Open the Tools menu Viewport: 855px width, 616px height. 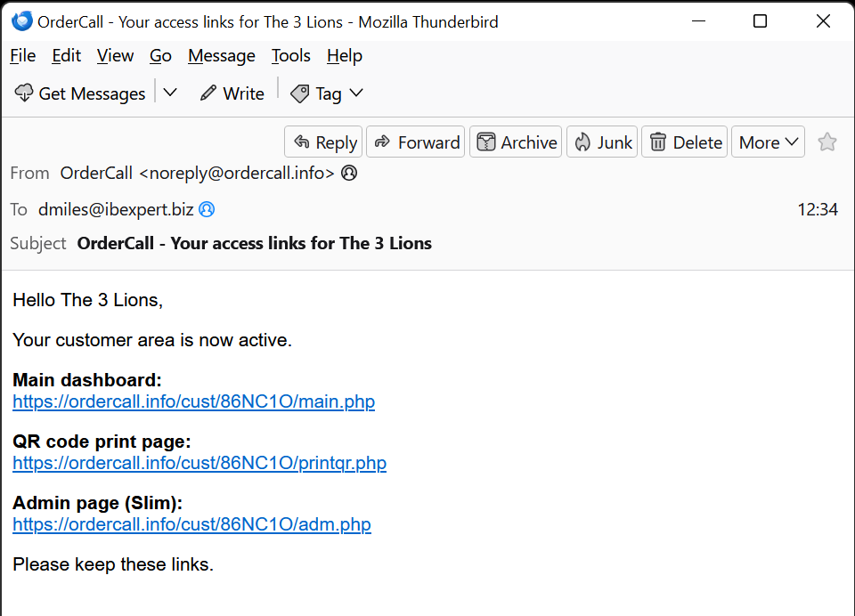290,56
